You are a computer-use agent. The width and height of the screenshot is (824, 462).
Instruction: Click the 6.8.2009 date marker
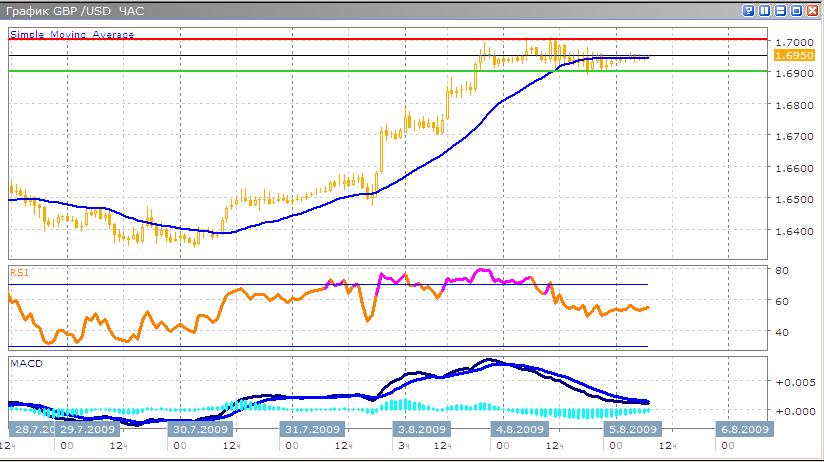point(744,428)
